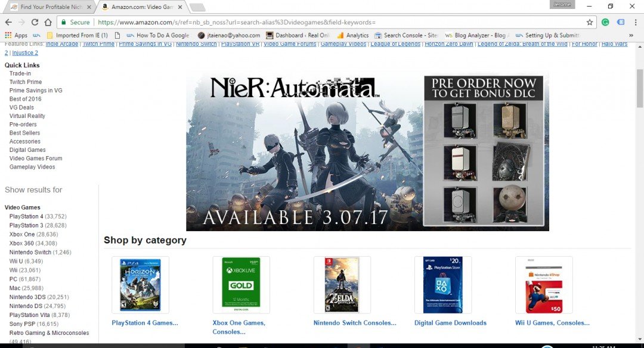
Task: Filter results by Mac
Action: (x=15, y=288)
